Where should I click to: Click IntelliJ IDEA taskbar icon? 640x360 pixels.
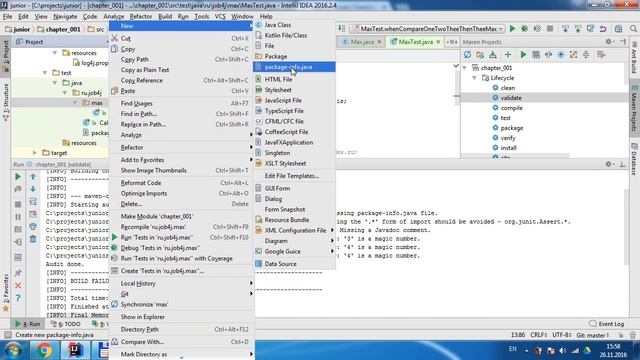pos(74,350)
